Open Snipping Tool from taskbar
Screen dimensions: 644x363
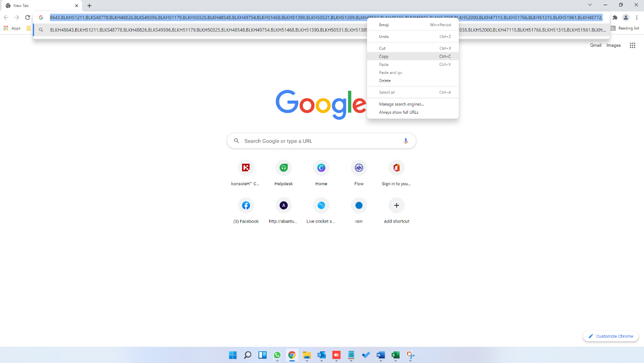(410, 355)
